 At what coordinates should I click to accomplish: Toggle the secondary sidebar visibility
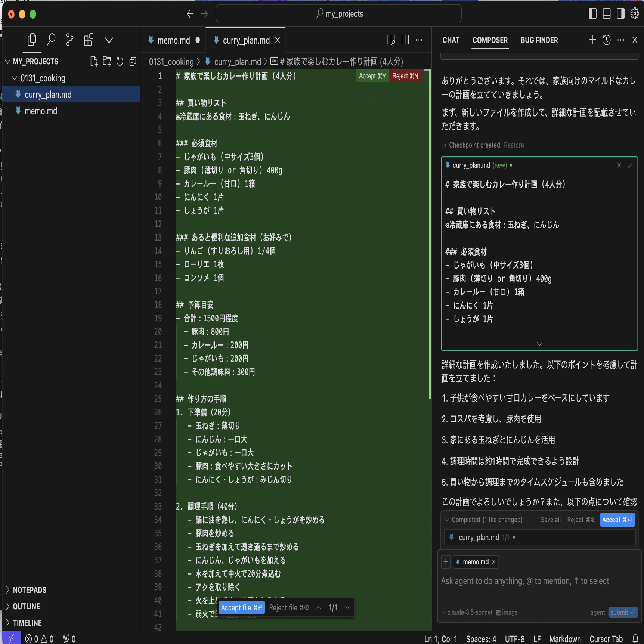(620, 13)
